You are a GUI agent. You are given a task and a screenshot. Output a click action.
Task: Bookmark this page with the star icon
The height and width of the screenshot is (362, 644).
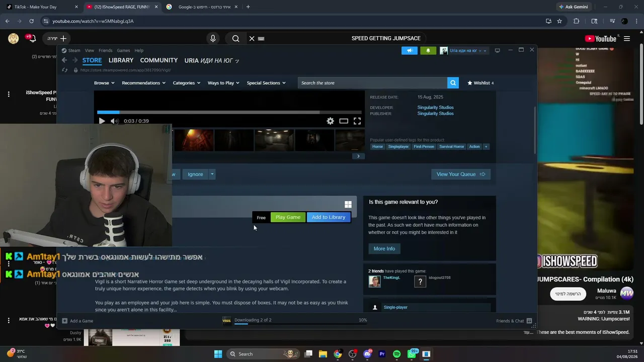pos(559,21)
